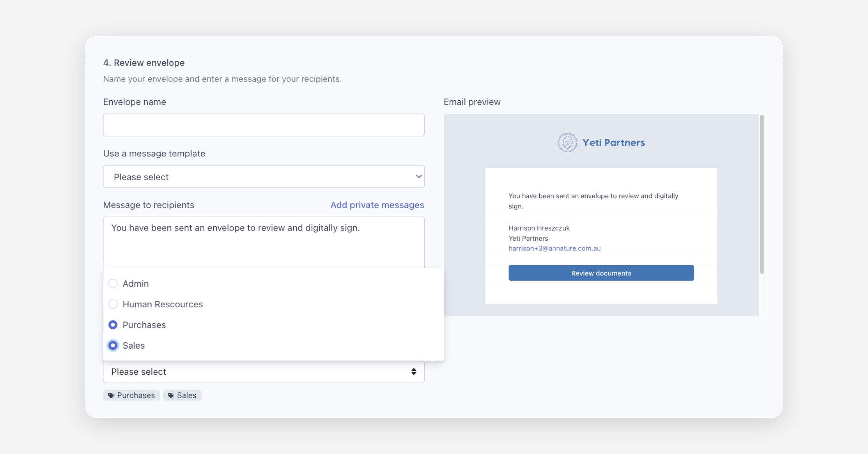Toggle the Sales radio option

pyautogui.click(x=113, y=345)
